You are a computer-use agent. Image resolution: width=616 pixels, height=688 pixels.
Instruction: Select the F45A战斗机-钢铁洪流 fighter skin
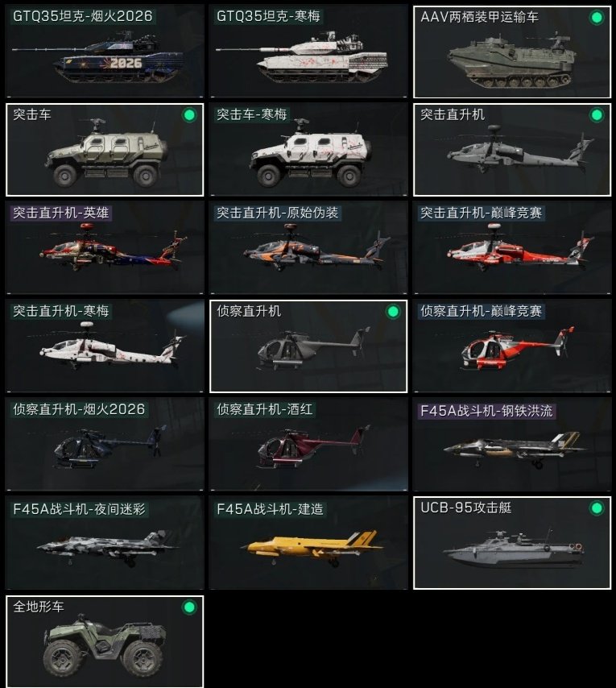click(512, 445)
